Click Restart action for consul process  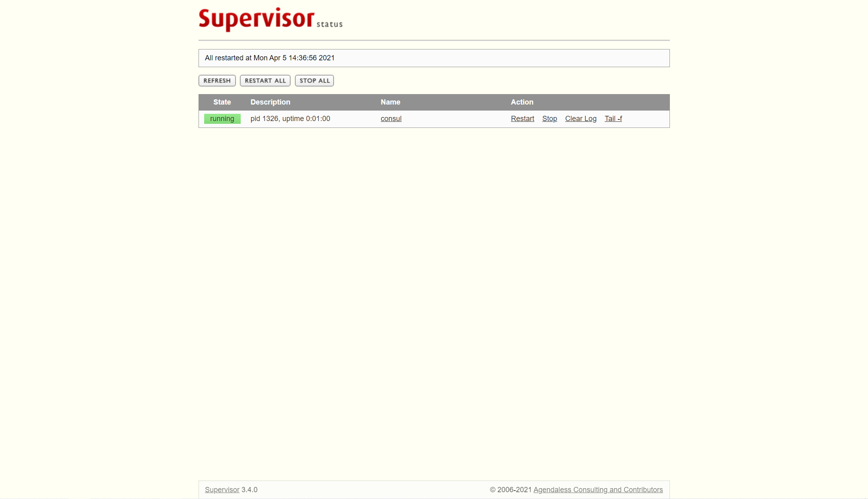pyautogui.click(x=522, y=118)
